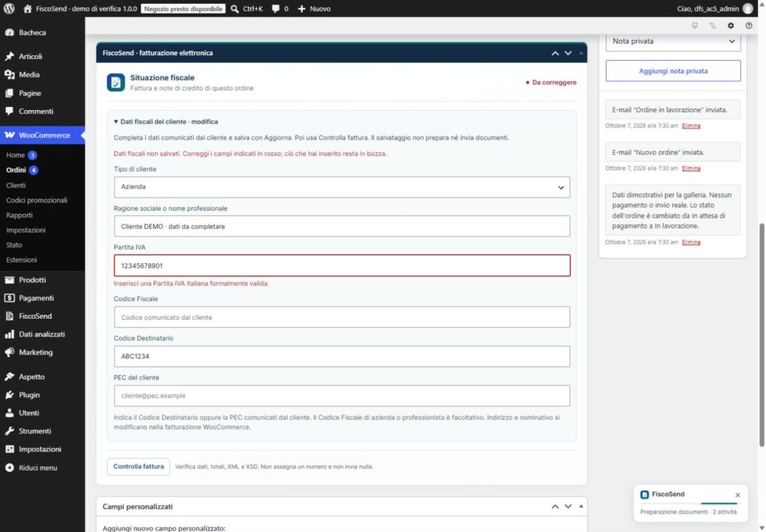Image resolution: width=766 pixels, height=532 pixels.
Task: Click the Prodotti box icon
Action: click(9, 280)
